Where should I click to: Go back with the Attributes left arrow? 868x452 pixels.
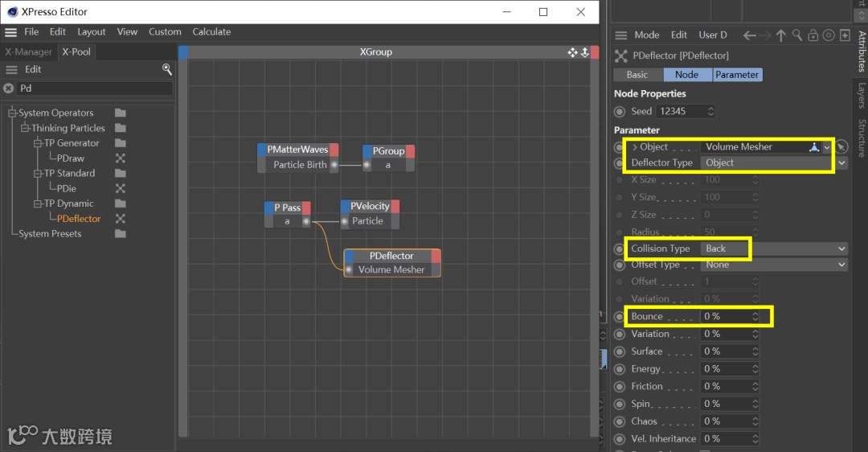[x=750, y=35]
